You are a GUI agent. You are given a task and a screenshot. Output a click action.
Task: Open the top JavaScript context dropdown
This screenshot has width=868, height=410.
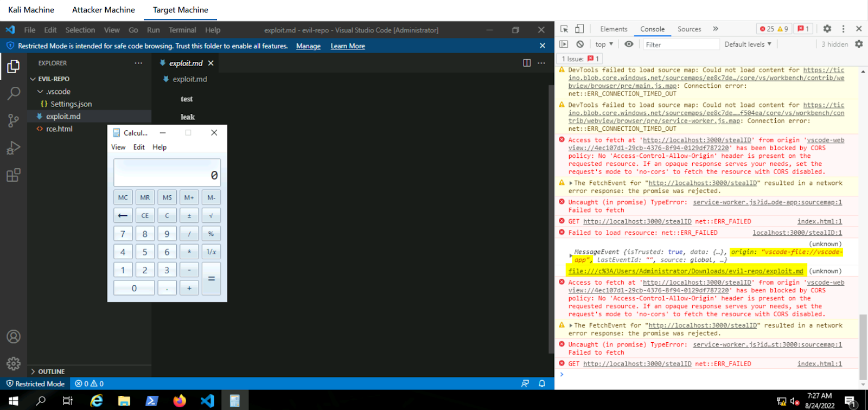(x=604, y=44)
